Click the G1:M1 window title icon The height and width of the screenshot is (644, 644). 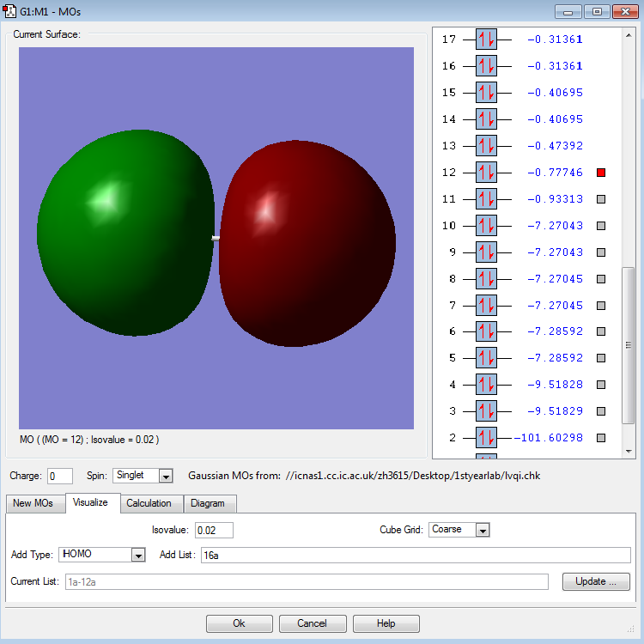9,11
